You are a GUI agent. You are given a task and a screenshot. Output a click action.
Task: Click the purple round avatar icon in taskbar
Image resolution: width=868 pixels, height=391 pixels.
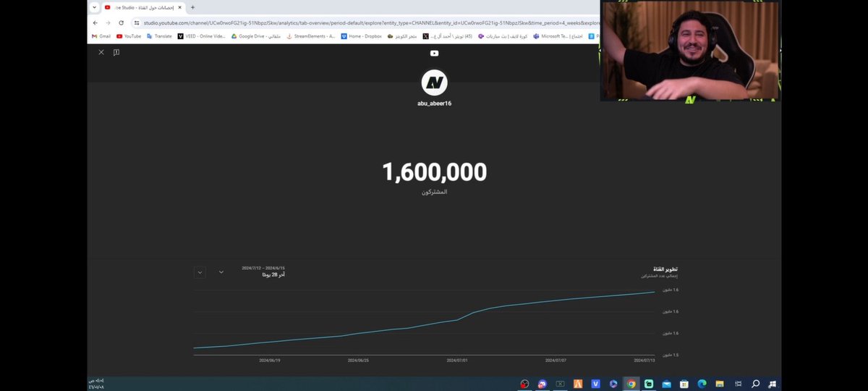pyautogui.click(x=542, y=384)
